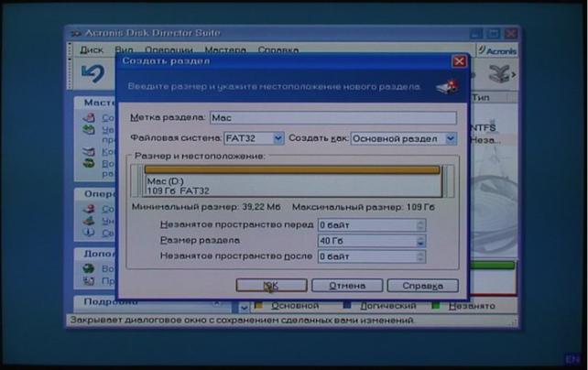Click the Справка button in the dialog

tap(422, 285)
